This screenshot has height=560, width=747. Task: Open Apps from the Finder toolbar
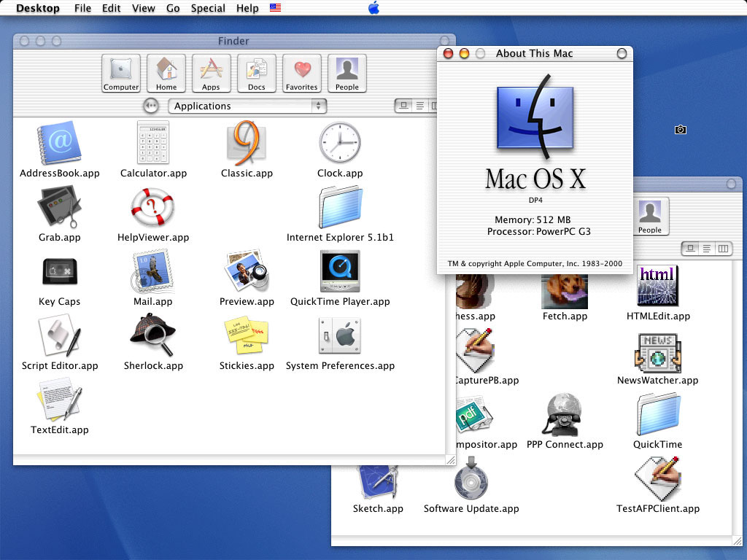211,74
